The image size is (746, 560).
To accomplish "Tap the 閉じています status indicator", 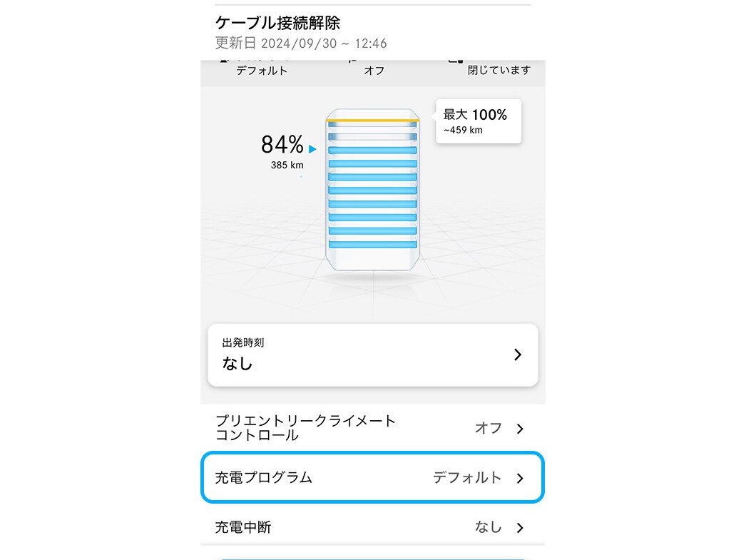I will 499,70.
